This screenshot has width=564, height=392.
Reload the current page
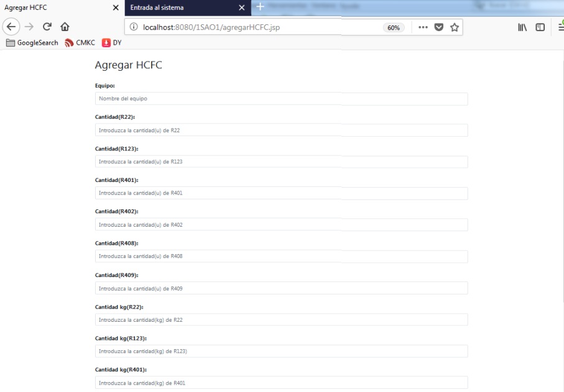click(x=47, y=27)
